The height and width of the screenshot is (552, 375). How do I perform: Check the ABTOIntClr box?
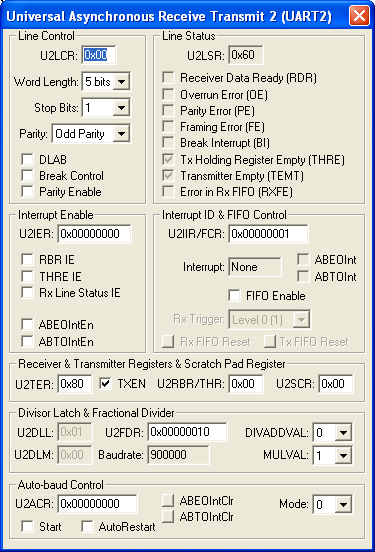(168, 516)
